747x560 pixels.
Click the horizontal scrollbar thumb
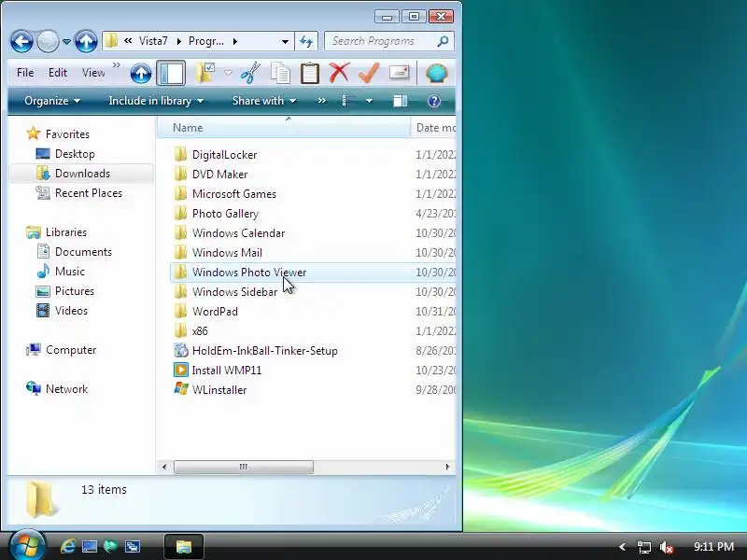coord(244,467)
